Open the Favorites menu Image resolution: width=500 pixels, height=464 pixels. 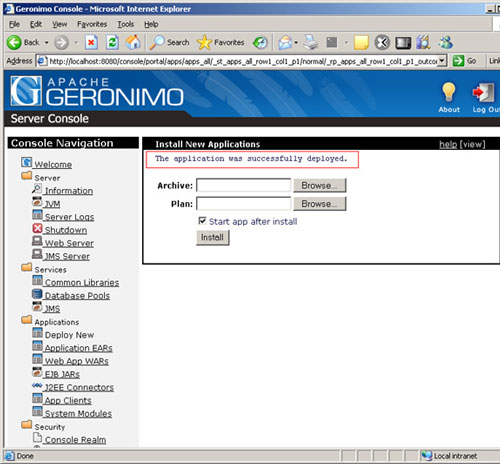click(x=92, y=24)
